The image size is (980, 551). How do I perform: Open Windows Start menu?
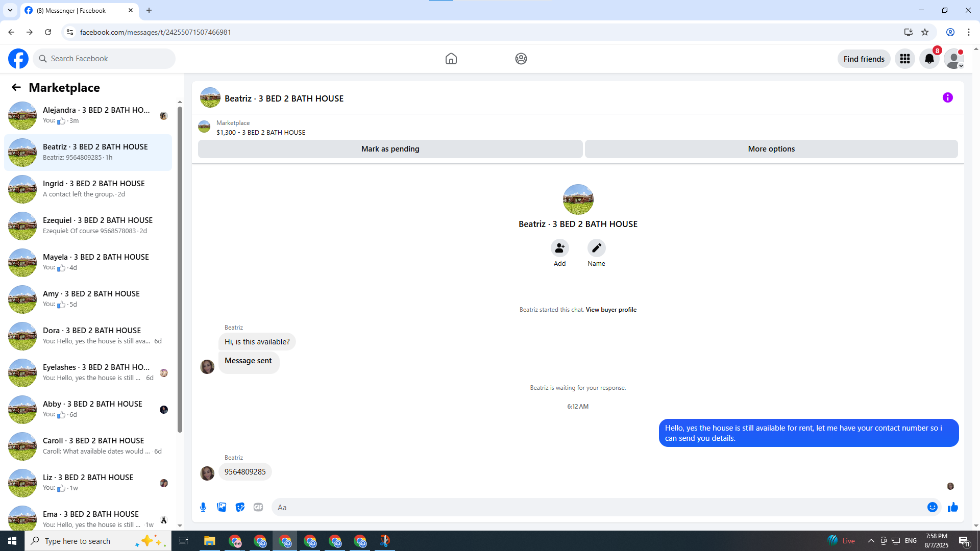pyautogui.click(x=12, y=541)
